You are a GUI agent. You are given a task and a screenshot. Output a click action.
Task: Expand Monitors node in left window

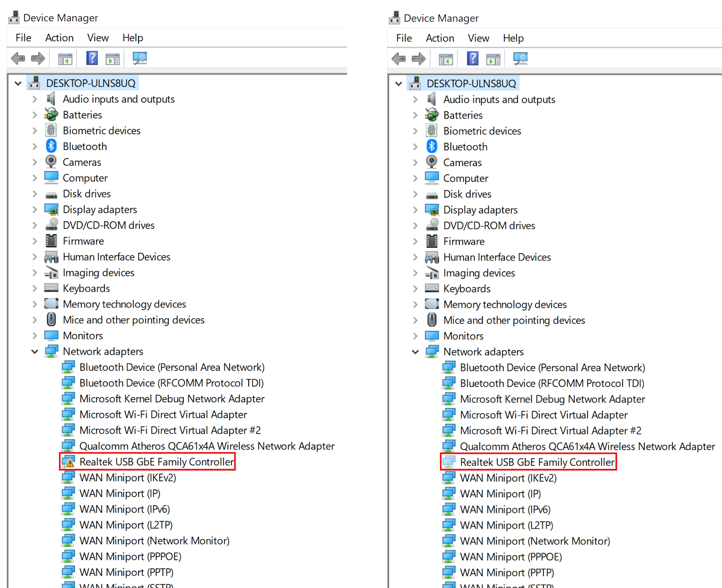(x=35, y=336)
